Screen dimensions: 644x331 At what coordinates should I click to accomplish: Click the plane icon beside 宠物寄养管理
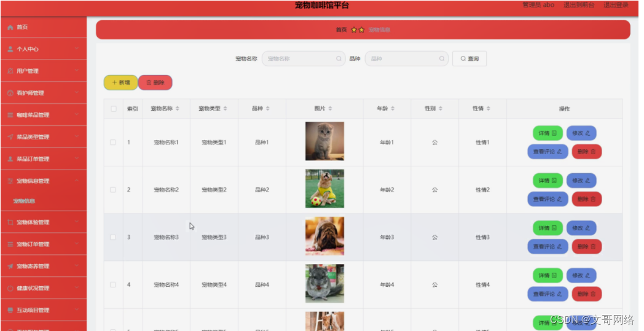10,267
